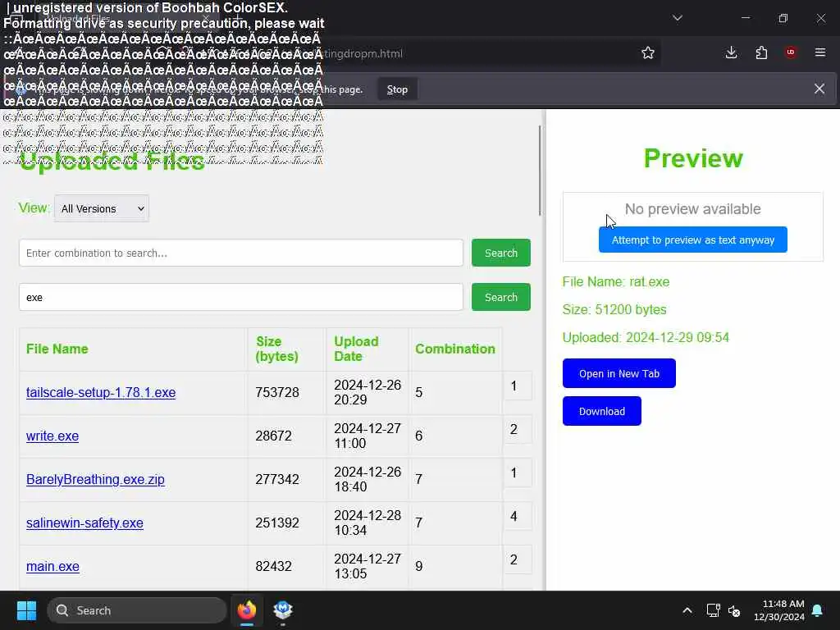
Task: Click version count cell for tailscale-setup row
Action: point(517,386)
